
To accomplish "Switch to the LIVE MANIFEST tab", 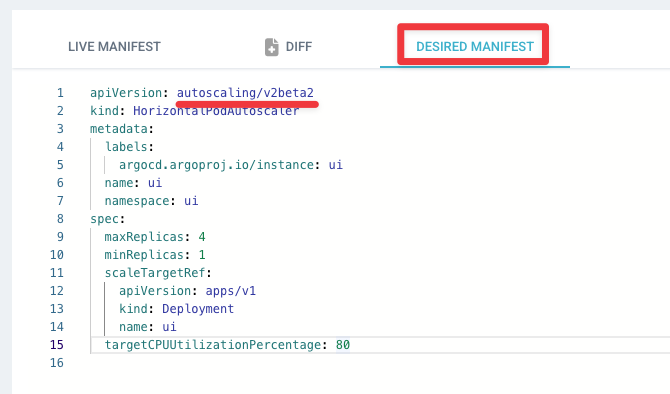I will (x=114, y=47).
